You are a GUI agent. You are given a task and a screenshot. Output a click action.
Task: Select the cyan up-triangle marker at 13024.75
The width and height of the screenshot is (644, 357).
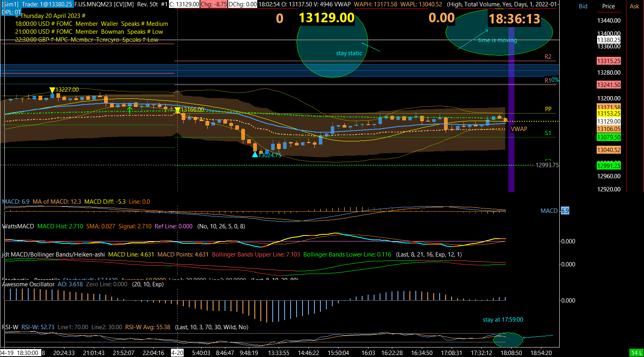click(255, 154)
